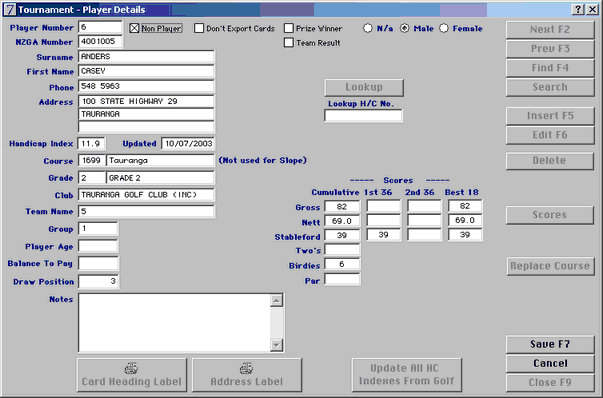Click the Next F2 button
This screenshot has height=398, width=603.
click(x=550, y=30)
